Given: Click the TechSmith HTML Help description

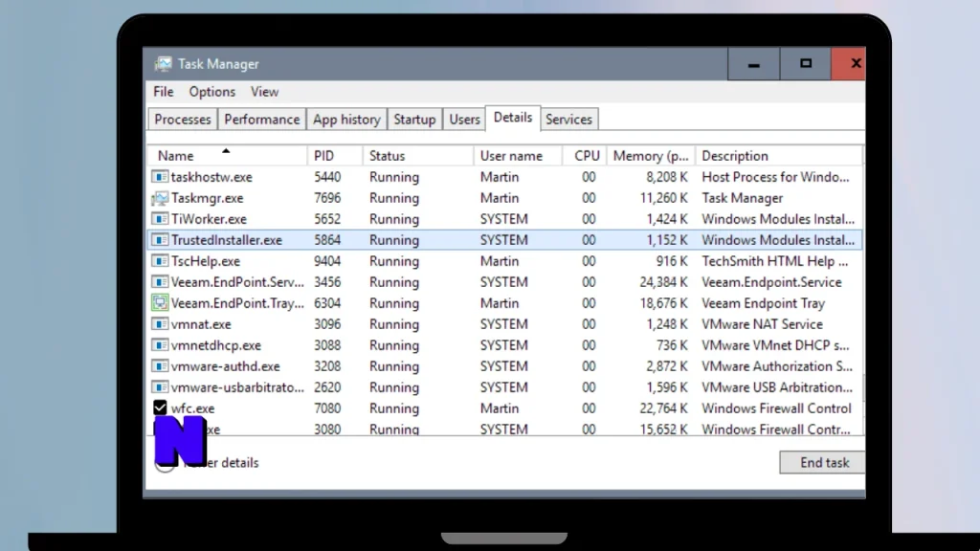Looking at the screenshot, I should [774, 261].
